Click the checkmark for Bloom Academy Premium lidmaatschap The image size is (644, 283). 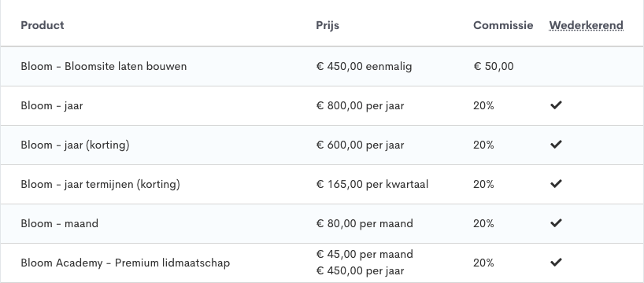pos(556,263)
